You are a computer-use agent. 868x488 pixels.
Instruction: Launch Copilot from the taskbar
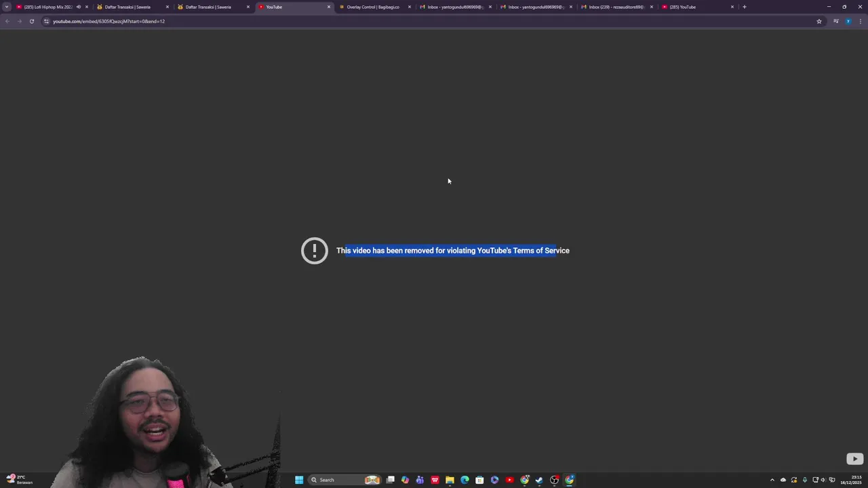click(406, 480)
